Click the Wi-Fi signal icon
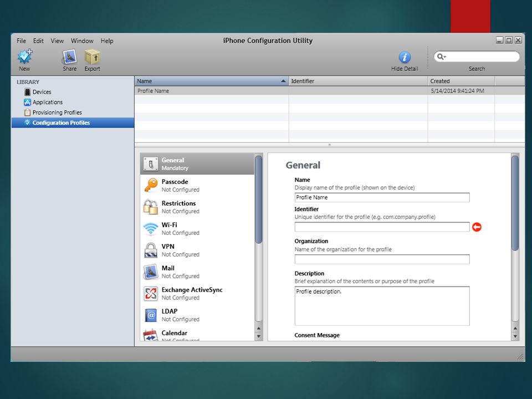 point(151,229)
